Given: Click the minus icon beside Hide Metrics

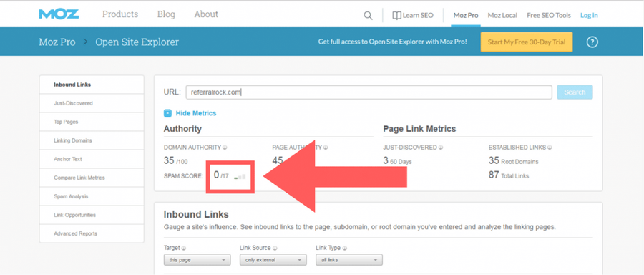Looking at the screenshot, I should click(x=167, y=113).
